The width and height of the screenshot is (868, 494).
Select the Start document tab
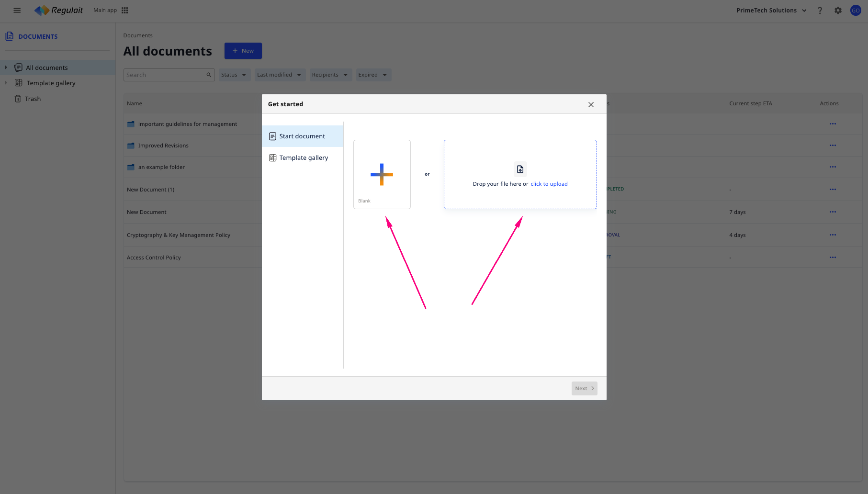[x=302, y=136]
